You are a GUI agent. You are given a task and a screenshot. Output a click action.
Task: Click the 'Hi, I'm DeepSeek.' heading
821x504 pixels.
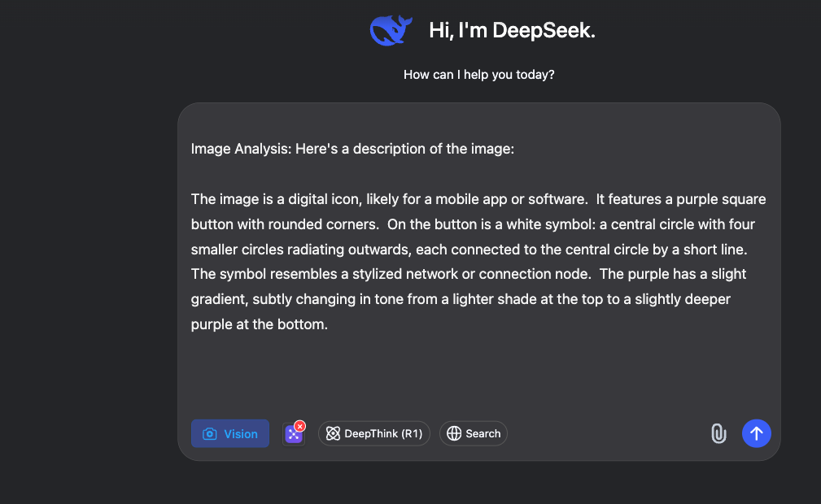[x=512, y=30]
